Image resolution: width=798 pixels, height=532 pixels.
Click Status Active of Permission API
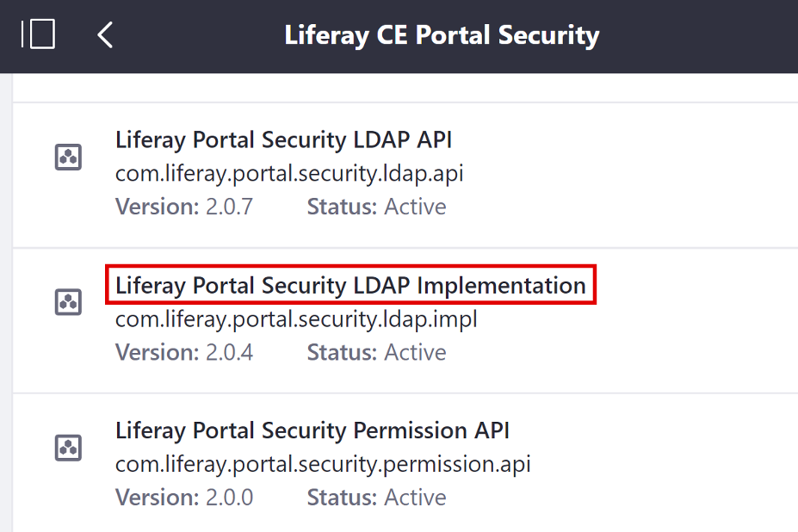point(376,498)
